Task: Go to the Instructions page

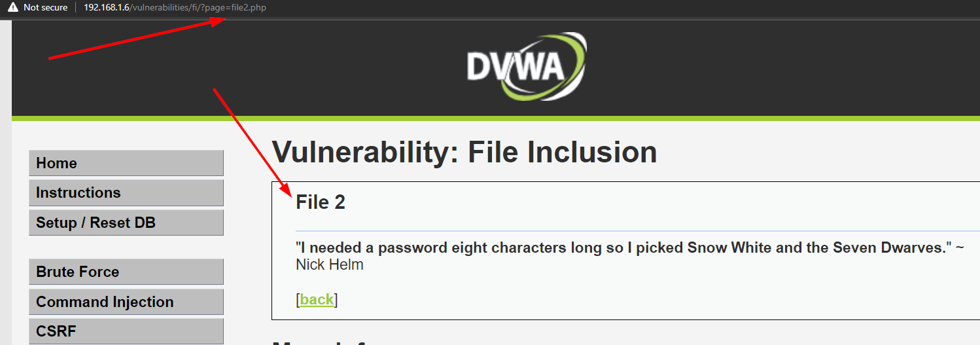Action: pyautogui.click(x=126, y=192)
